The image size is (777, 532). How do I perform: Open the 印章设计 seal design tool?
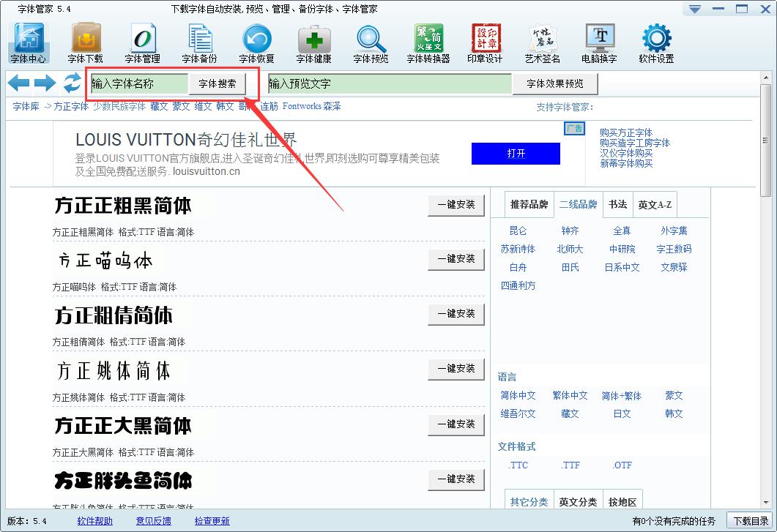coord(485,42)
